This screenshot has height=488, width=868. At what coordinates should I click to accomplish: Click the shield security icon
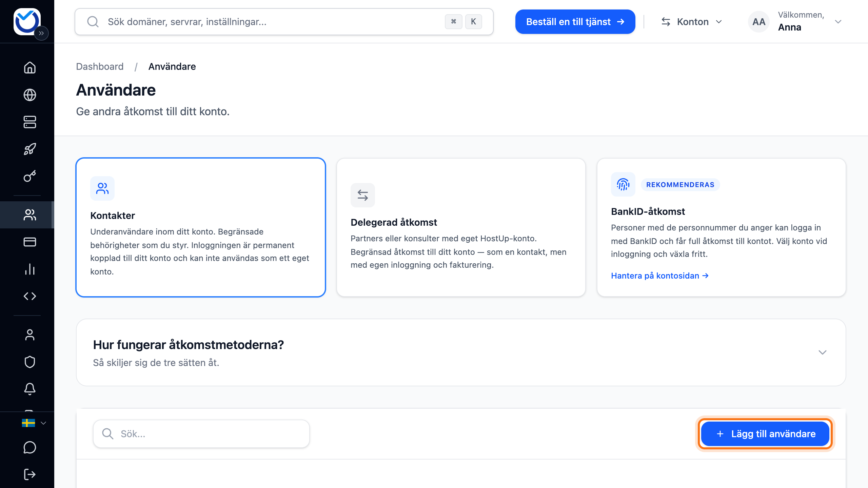pyautogui.click(x=30, y=362)
